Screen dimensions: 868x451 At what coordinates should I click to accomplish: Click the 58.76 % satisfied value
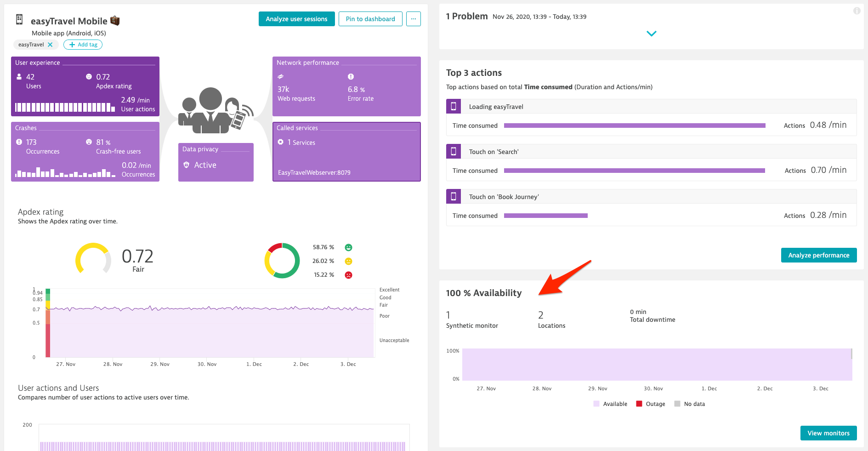click(x=323, y=247)
